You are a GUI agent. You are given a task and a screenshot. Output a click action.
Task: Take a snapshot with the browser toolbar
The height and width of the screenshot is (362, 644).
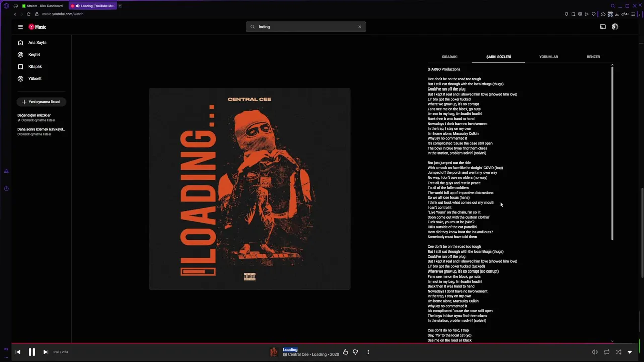pyautogui.click(x=573, y=14)
